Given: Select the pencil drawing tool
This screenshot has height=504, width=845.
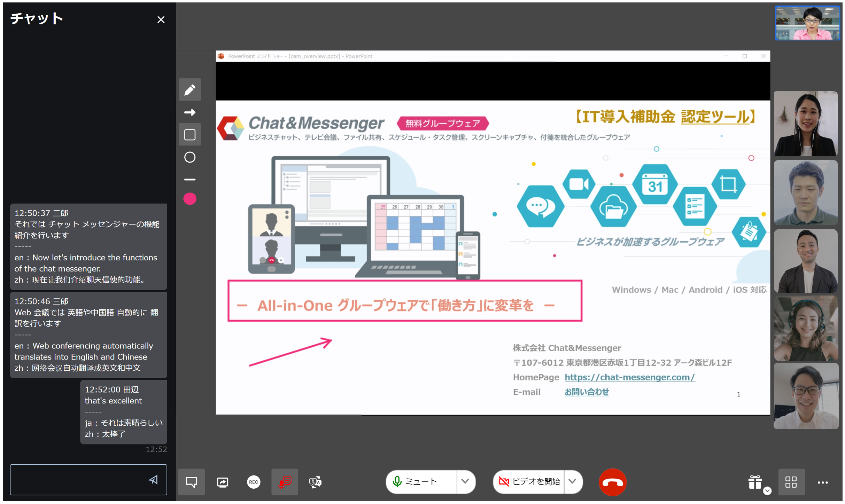Looking at the screenshot, I should click(x=189, y=90).
